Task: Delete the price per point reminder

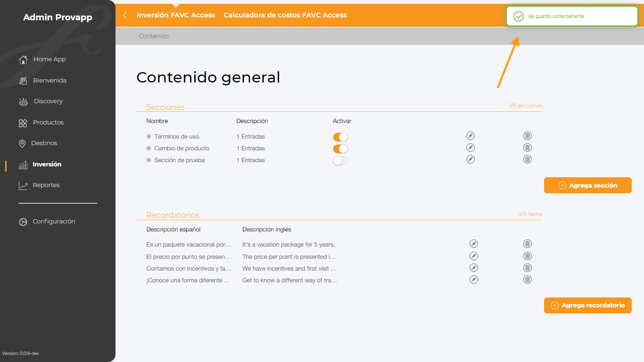Action: (528, 256)
